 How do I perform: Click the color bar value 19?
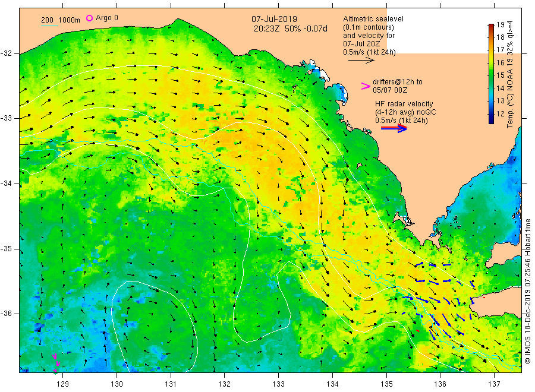coord(500,25)
